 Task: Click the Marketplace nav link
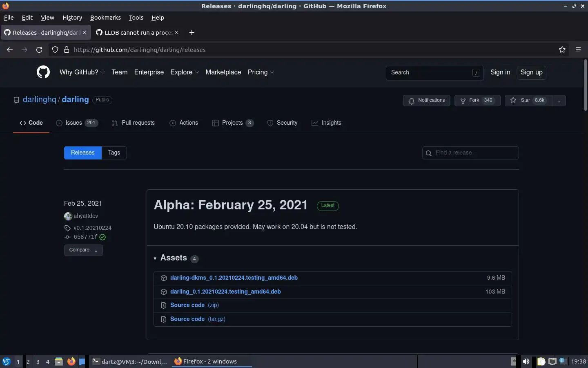click(x=223, y=72)
